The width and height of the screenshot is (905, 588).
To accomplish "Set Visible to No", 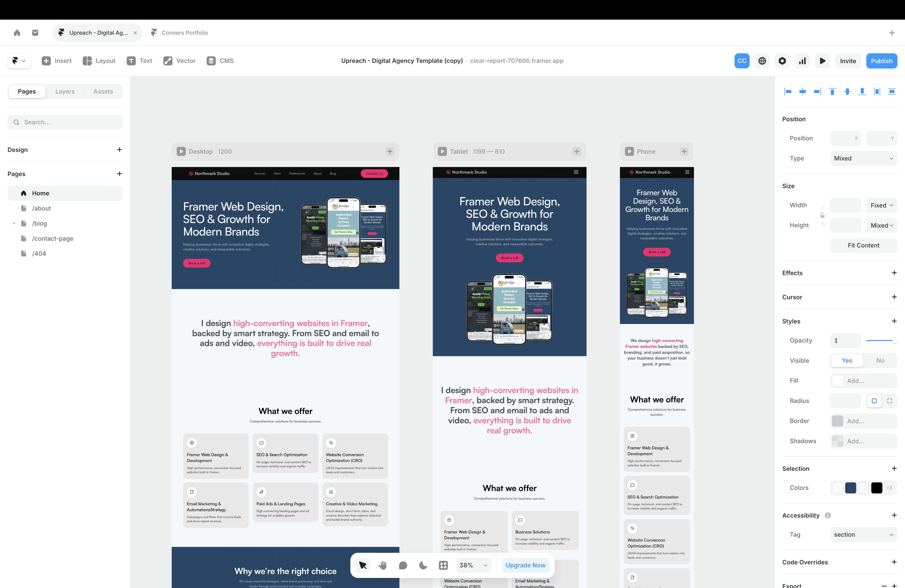I will point(880,361).
